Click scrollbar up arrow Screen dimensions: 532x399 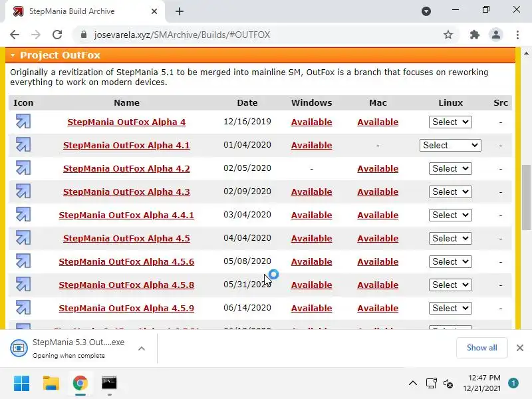[x=526, y=53]
